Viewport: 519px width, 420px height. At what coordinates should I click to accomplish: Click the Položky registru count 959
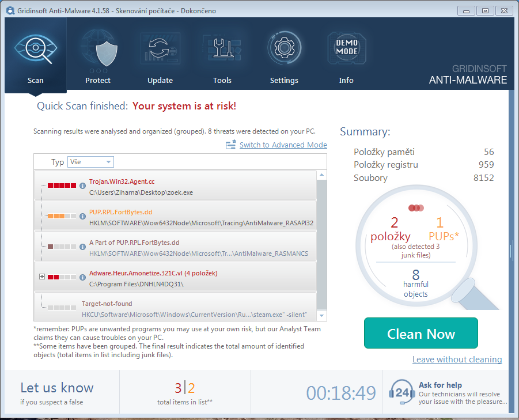486,165
